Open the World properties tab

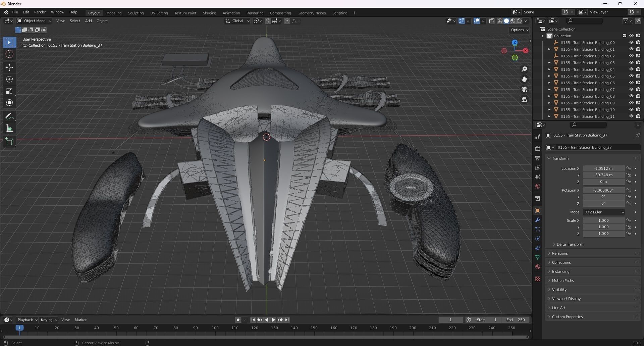(x=538, y=186)
